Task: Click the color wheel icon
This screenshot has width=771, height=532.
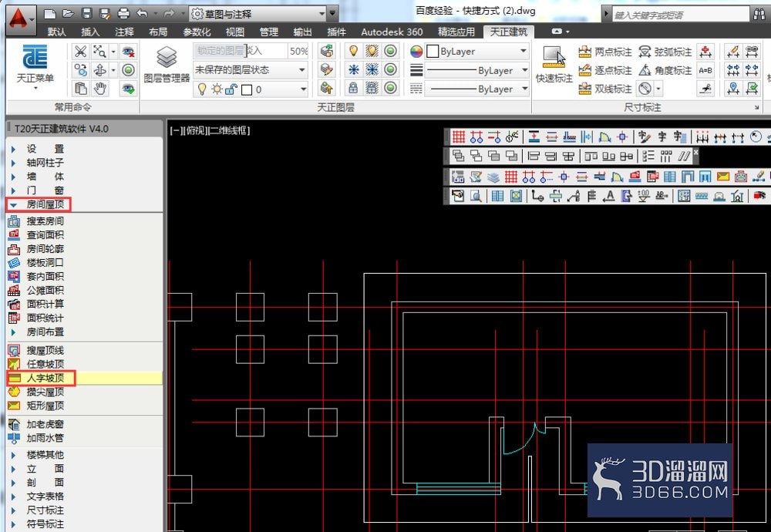Action: click(416, 51)
